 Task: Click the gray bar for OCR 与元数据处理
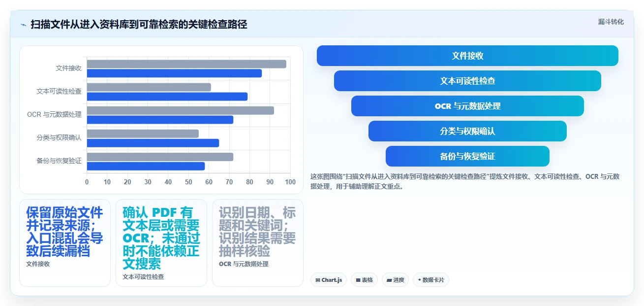coord(181,111)
